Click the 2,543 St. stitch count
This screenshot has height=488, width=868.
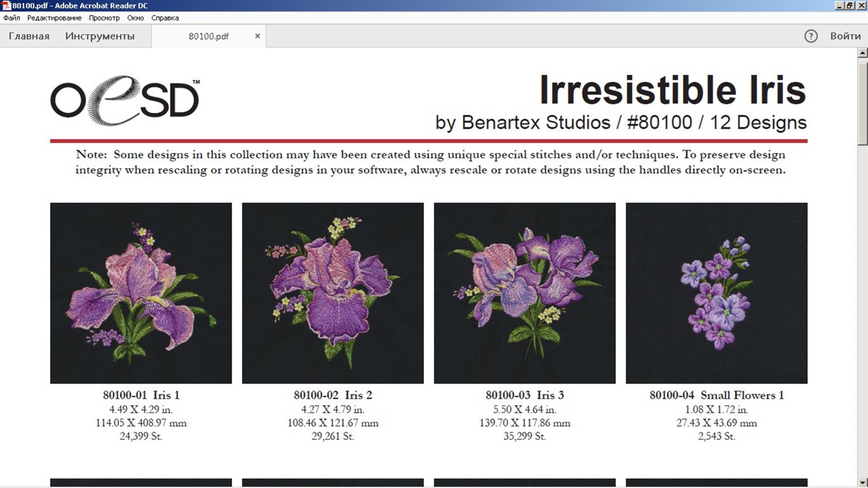point(717,436)
